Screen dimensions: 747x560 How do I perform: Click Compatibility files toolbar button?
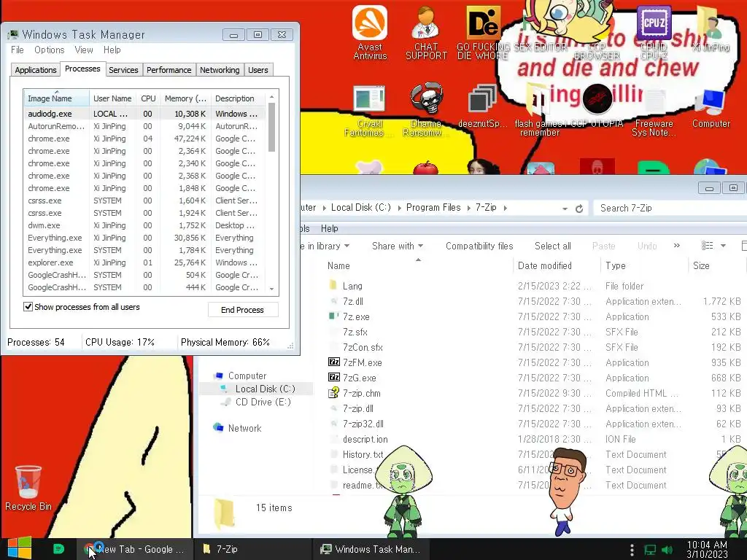(479, 246)
